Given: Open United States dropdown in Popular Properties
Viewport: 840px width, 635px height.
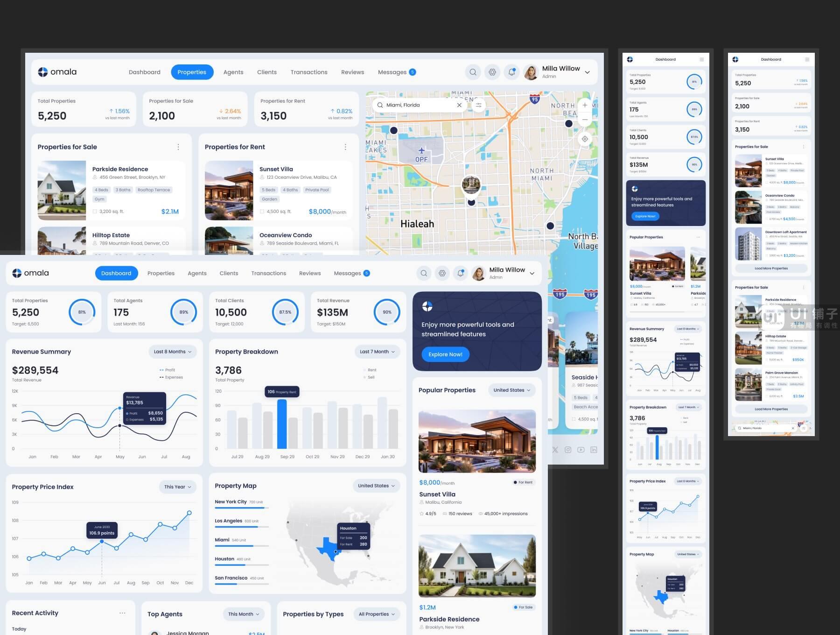Looking at the screenshot, I should pos(512,390).
